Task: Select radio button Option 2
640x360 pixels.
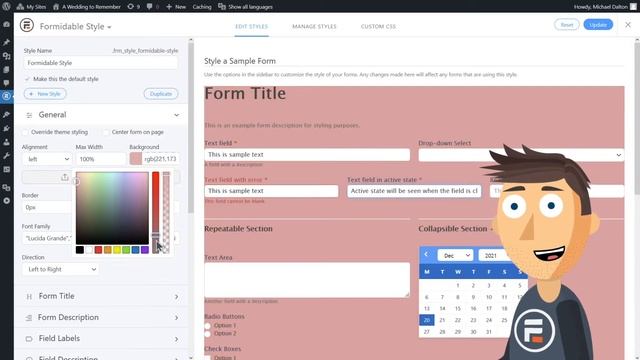Action: click(207, 333)
